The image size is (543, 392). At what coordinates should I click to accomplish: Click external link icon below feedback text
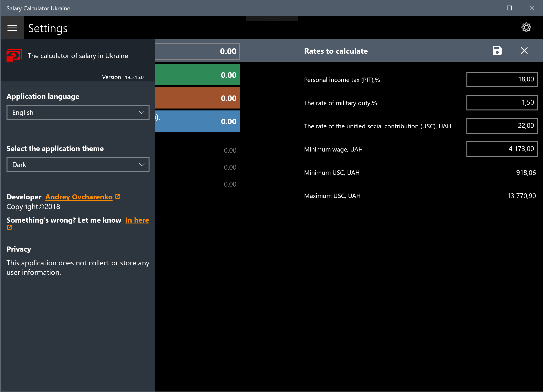[x=9, y=227]
